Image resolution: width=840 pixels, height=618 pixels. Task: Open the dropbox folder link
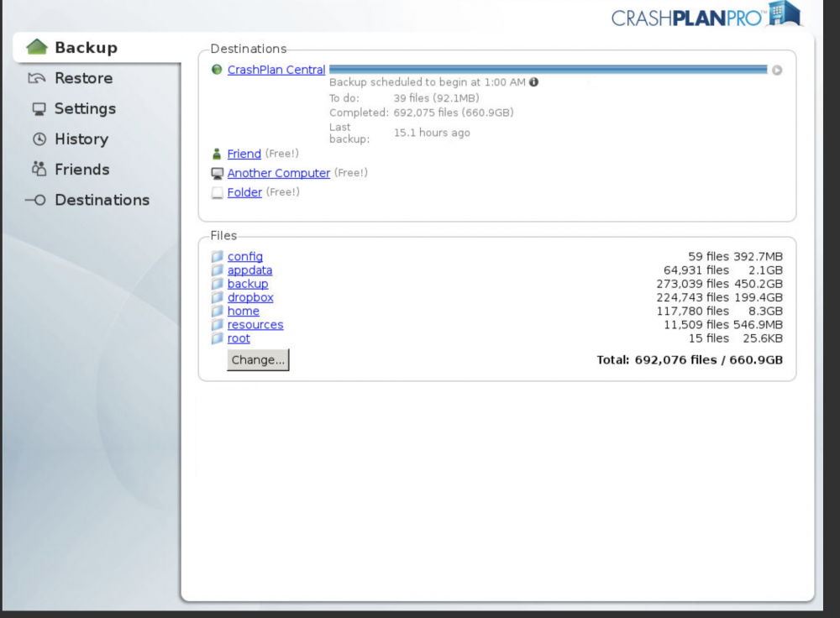tap(250, 297)
